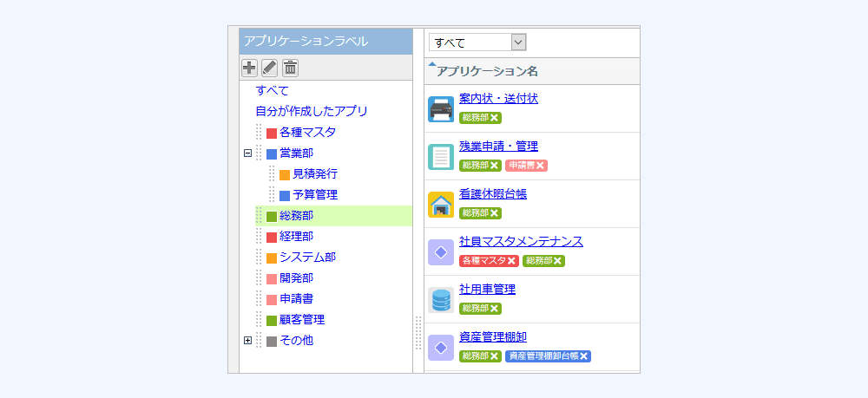This screenshot has width=868, height=398.
Task: Click the database icon for 社用車管理
Action: [441, 300]
